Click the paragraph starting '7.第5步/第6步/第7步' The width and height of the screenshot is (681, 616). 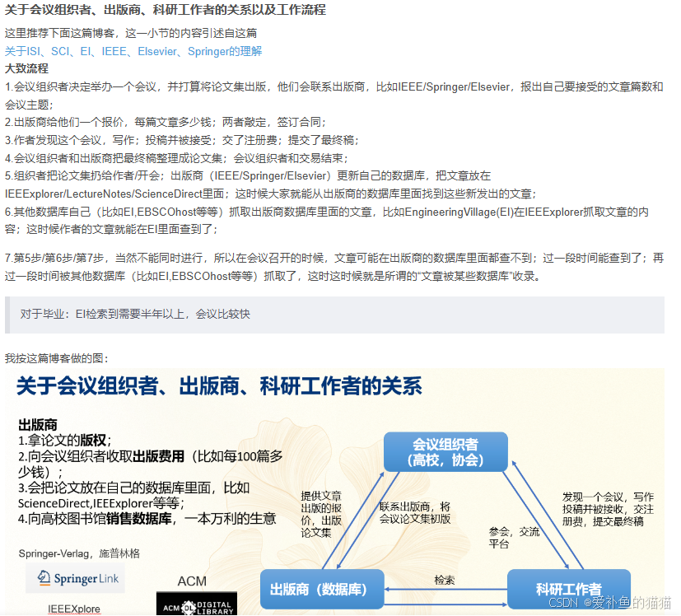pyautogui.click(x=334, y=267)
